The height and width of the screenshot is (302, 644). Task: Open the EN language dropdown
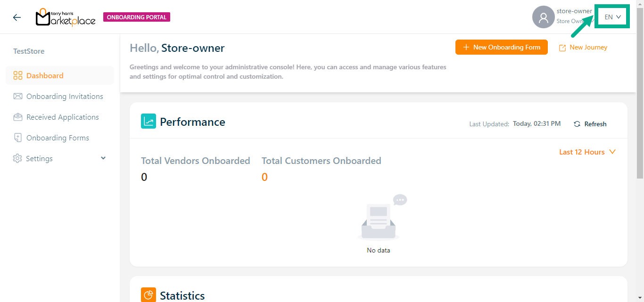click(x=612, y=17)
